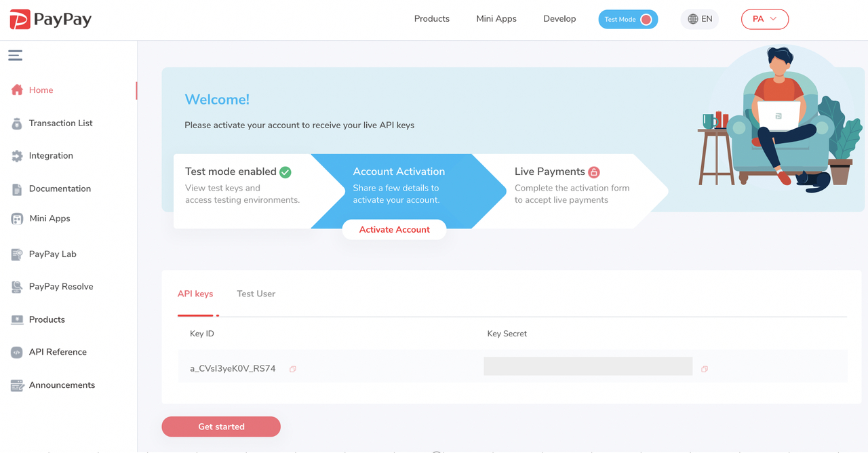868x453 pixels.
Task: Open the Documentation page icon
Action: click(x=17, y=189)
